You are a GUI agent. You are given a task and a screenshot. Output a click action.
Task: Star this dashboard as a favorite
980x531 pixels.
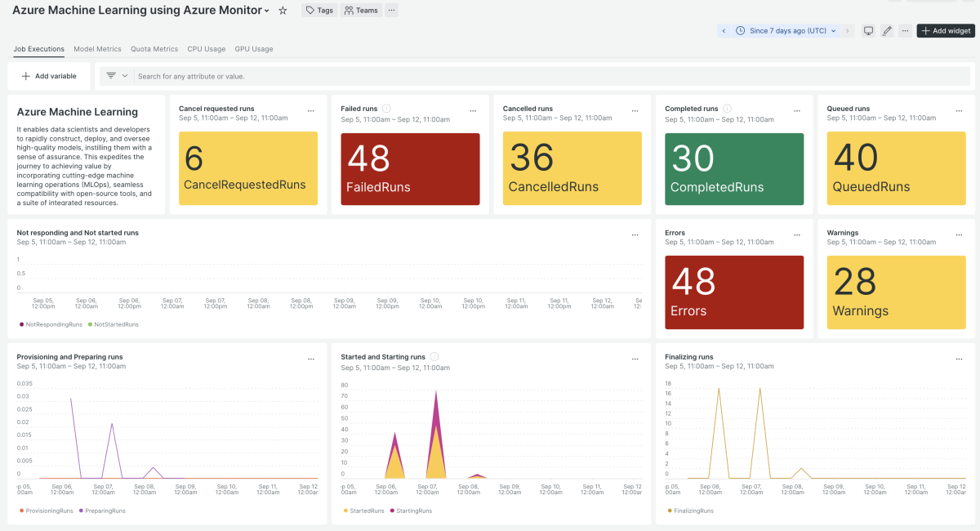(x=283, y=11)
